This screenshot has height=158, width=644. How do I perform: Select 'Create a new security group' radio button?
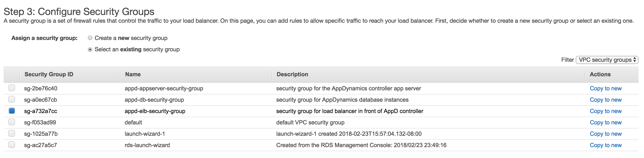click(x=90, y=38)
